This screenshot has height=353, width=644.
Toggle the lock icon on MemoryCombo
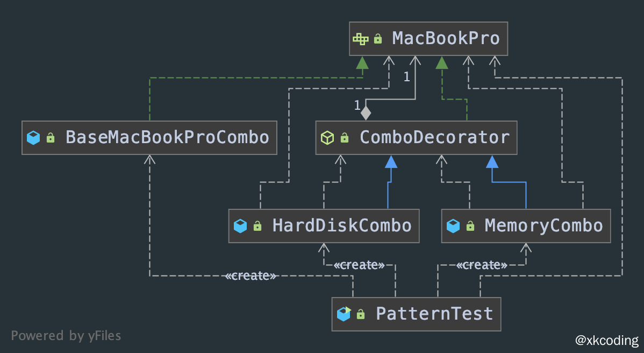470,225
